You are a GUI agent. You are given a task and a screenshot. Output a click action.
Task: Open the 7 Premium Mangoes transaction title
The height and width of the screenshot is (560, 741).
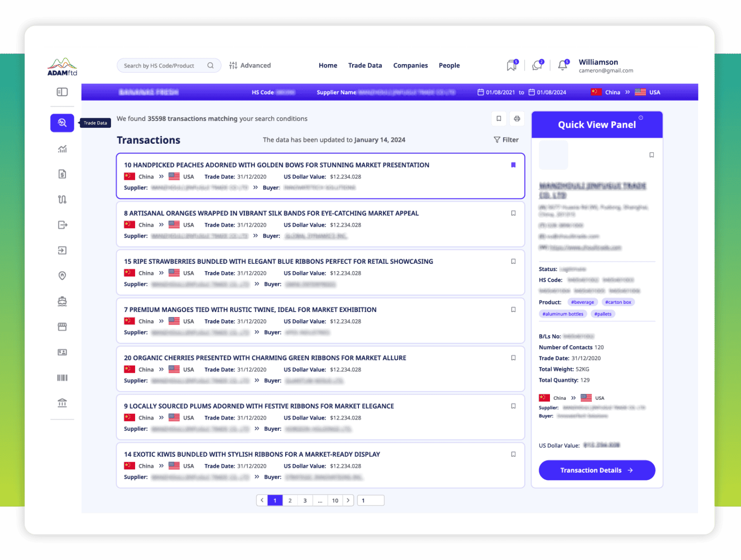250,310
